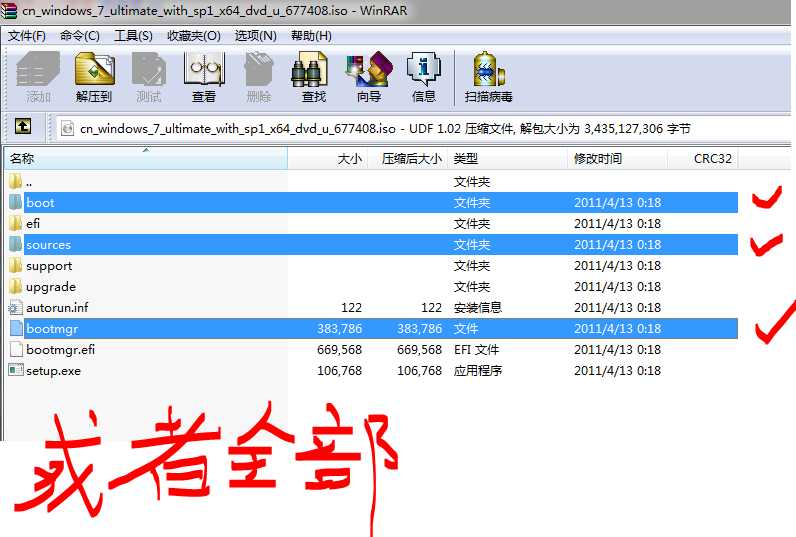
Task: Click the boot folder icon
Action: (x=16, y=202)
